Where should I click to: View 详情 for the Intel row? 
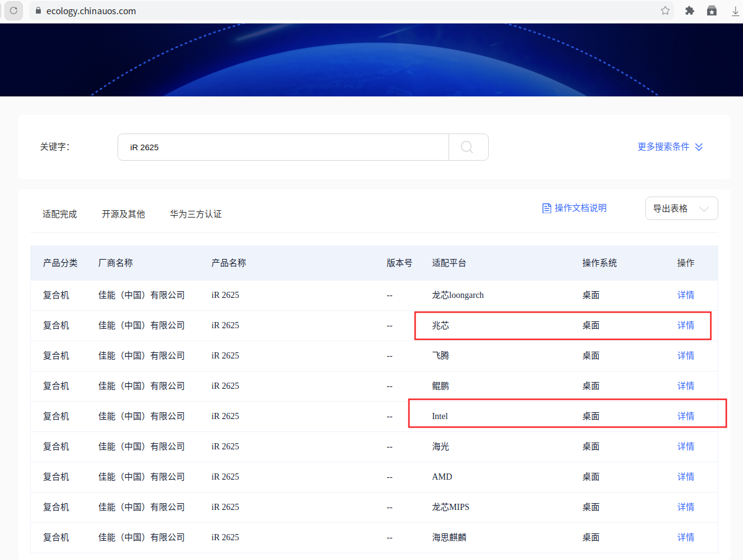point(685,417)
